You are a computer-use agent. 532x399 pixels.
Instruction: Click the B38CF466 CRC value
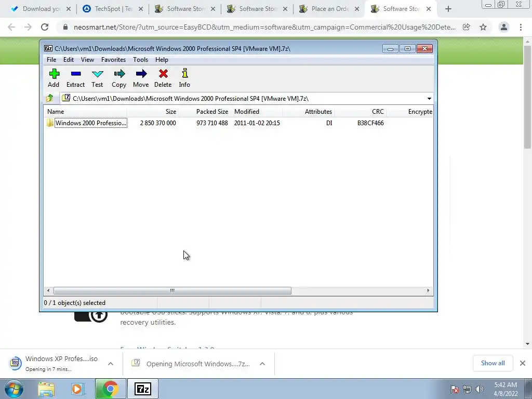click(x=370, y=123)
